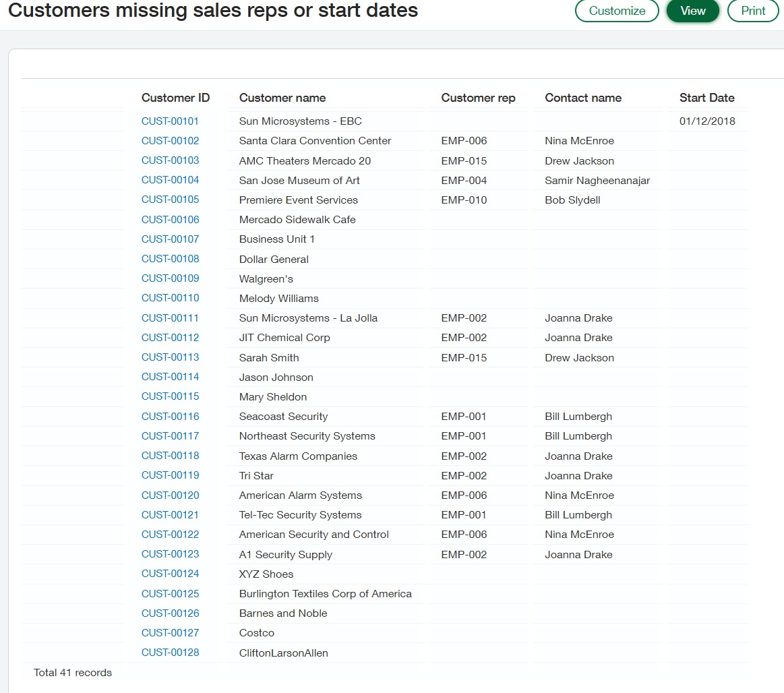
Task: Open customer CUST-00124 XYZ Shoes
Action: click(x=170, y=574)
